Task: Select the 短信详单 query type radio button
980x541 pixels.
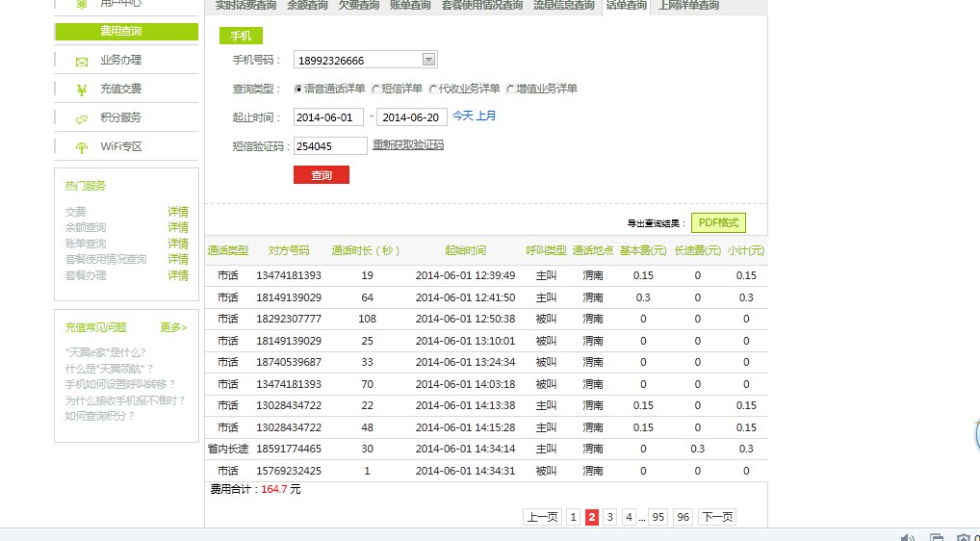Action: point(375,90)
